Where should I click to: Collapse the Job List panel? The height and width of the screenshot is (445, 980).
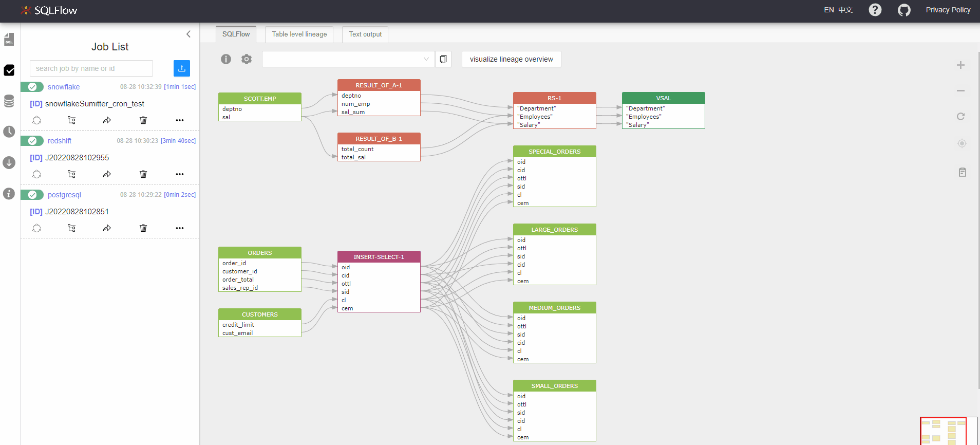pos(189,34)
